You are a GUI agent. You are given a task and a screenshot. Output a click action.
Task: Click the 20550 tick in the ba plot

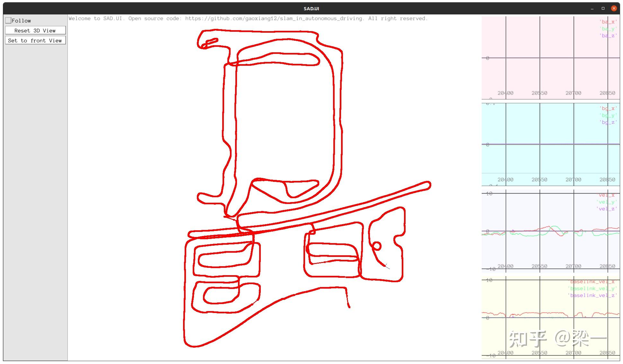(539, 93)
